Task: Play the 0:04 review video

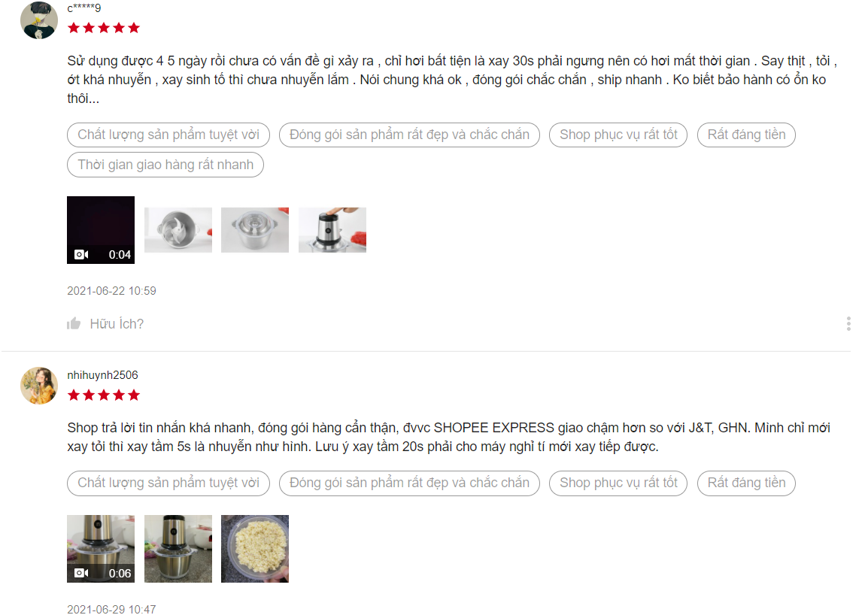Action: (101, 230)
